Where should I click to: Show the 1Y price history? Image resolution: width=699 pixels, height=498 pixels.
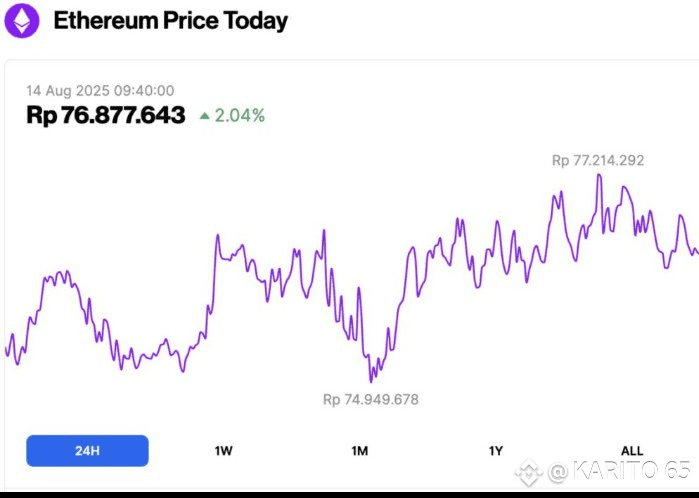pyautogui.click(x=496, y=451)
